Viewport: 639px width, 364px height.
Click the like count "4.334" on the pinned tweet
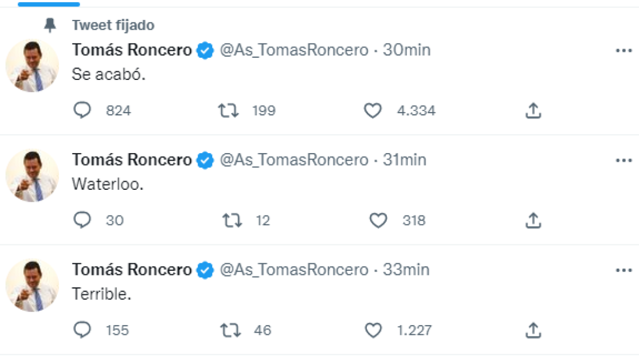coord(416,110)
